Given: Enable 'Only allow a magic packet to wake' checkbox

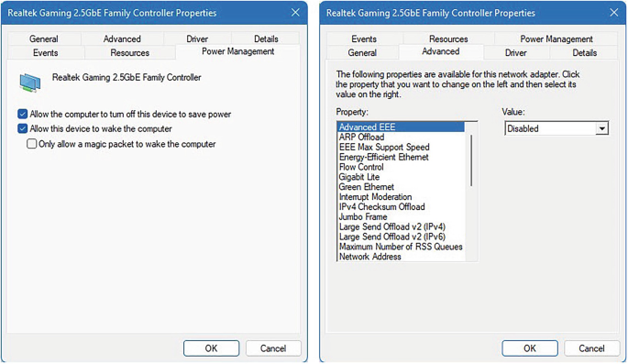Looking at the screenshot, I should click(x=32, y=144).
